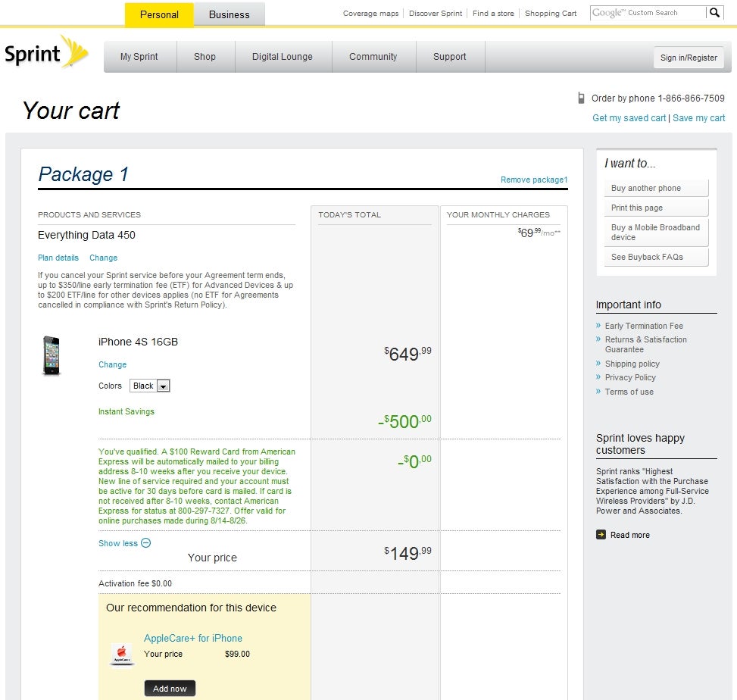Open Returns & Satisfaction Guarantee link
737x700 pixels.
point(646,344)
